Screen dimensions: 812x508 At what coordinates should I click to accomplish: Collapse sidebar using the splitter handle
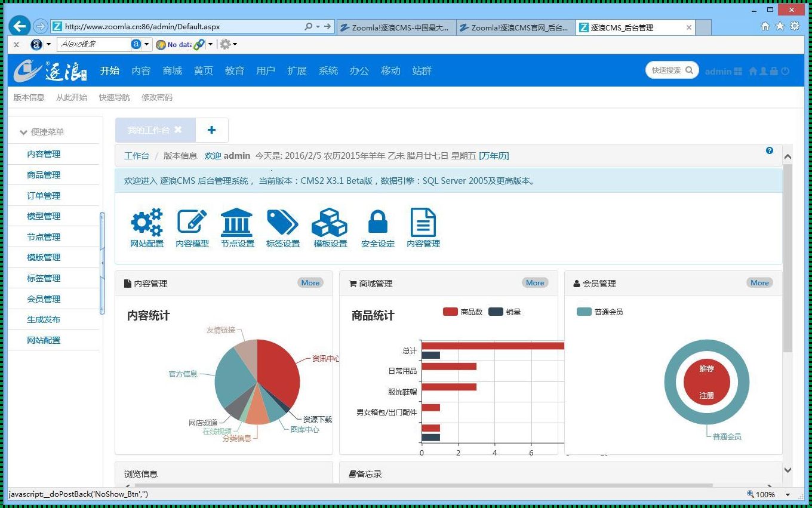(102, 263)
